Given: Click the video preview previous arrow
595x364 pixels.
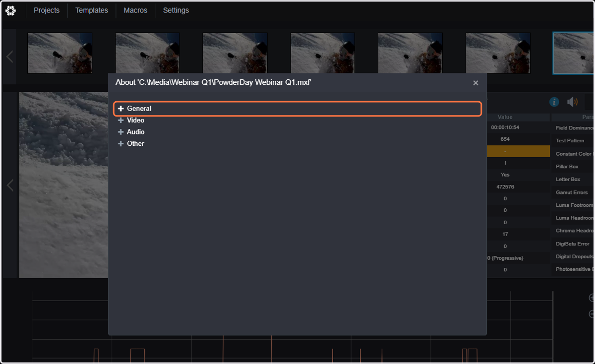Looking at the screenshot, I should coord(9,185).
